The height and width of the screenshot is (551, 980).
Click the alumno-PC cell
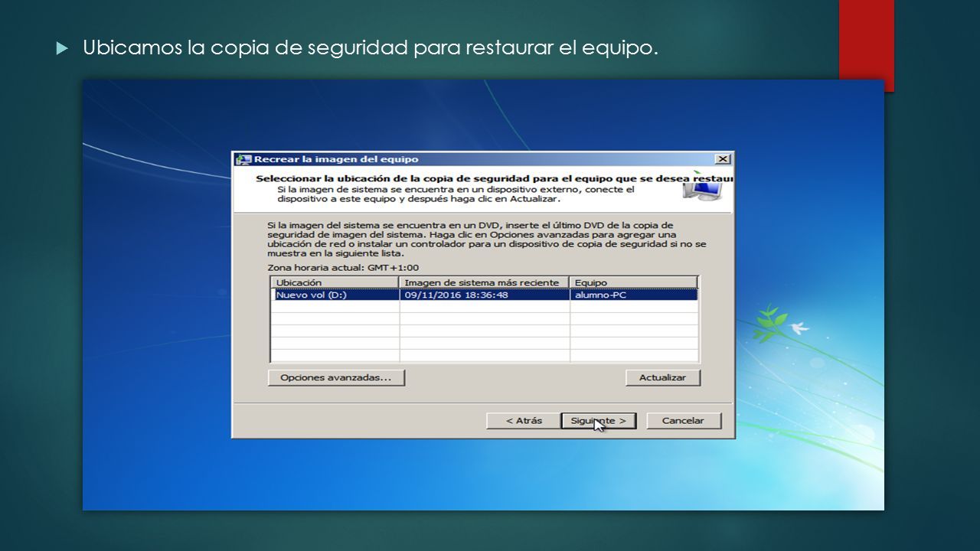tap(633, 295)
